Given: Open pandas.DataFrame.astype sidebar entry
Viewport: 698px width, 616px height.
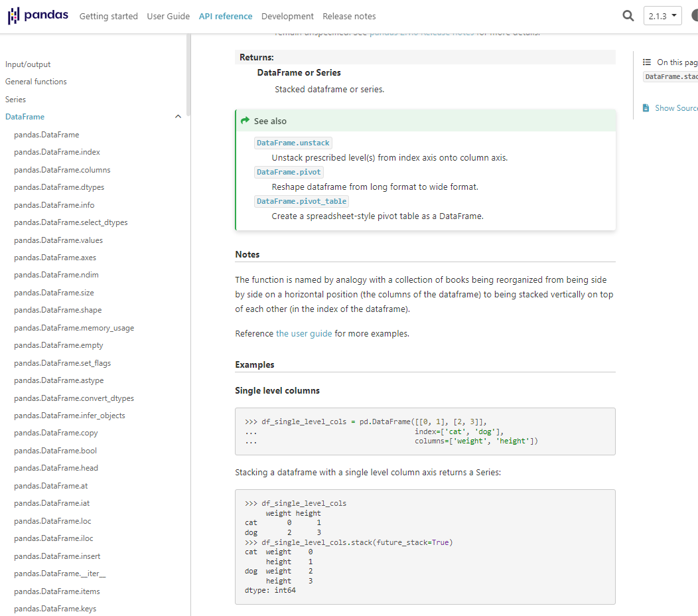Looking at the screenshot, I should [58, 380].
